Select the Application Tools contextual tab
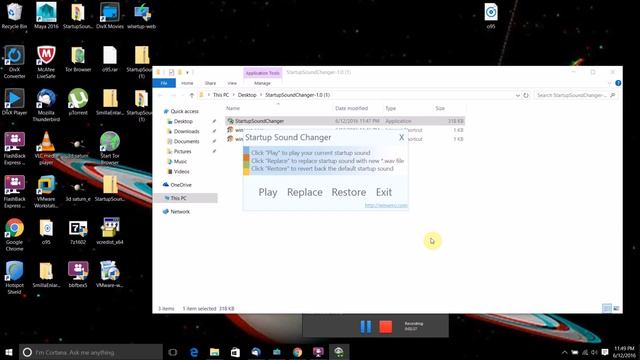 [x=262, y=73]
